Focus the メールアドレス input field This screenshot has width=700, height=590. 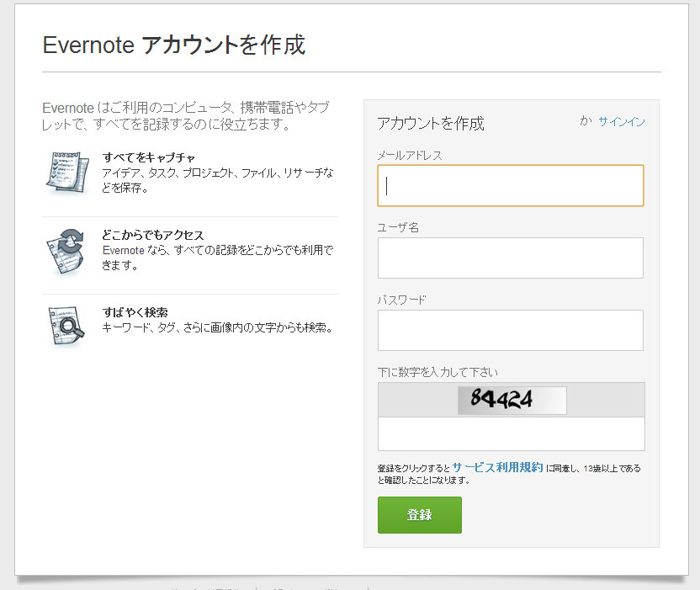tap(510, 186)
